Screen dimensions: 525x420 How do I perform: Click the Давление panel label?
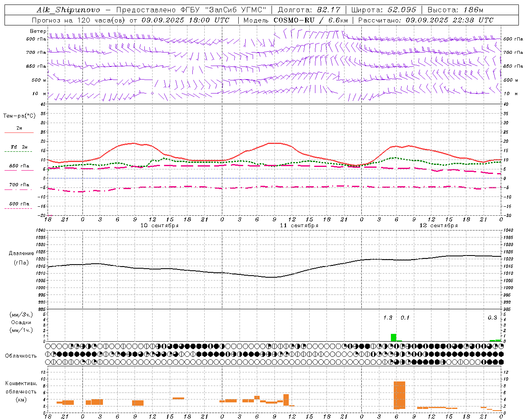[21, 253]
